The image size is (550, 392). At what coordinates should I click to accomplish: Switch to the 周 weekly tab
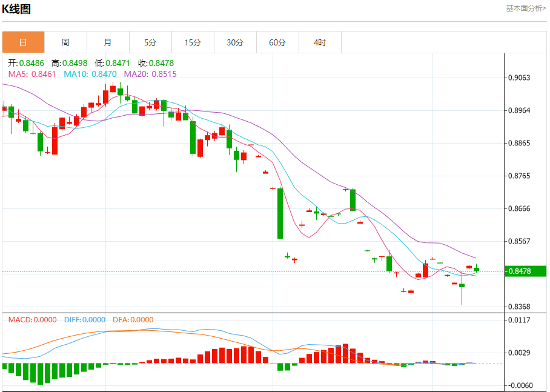tap(65, 42)
